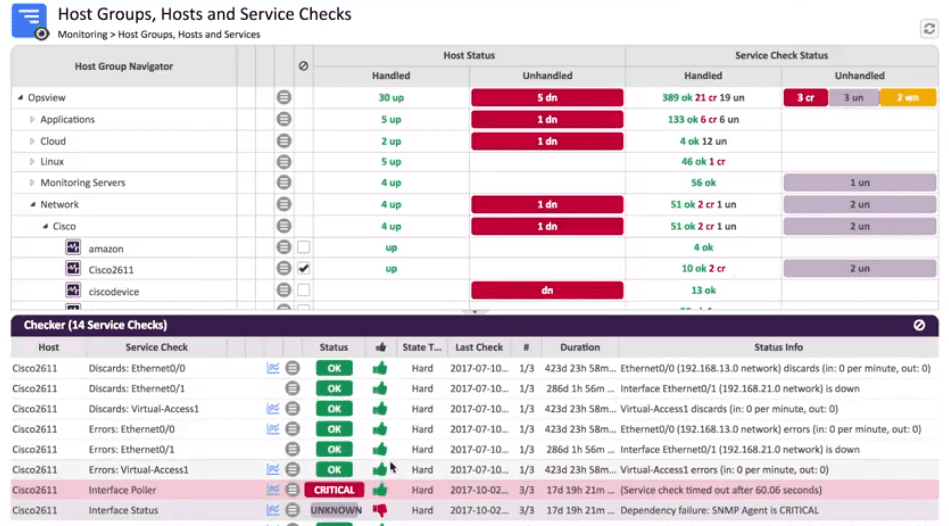Collapse the Opsview tree node
This screenshot has width=949, height=526.
(20, 97)
